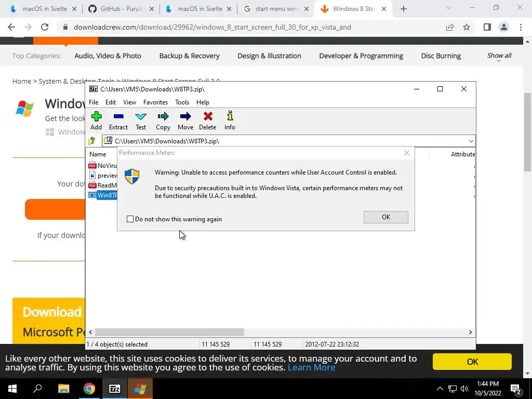Open the Chrome profile icon
The width and height of the screenshot is (532, 399).
click(x=504, y=27)
